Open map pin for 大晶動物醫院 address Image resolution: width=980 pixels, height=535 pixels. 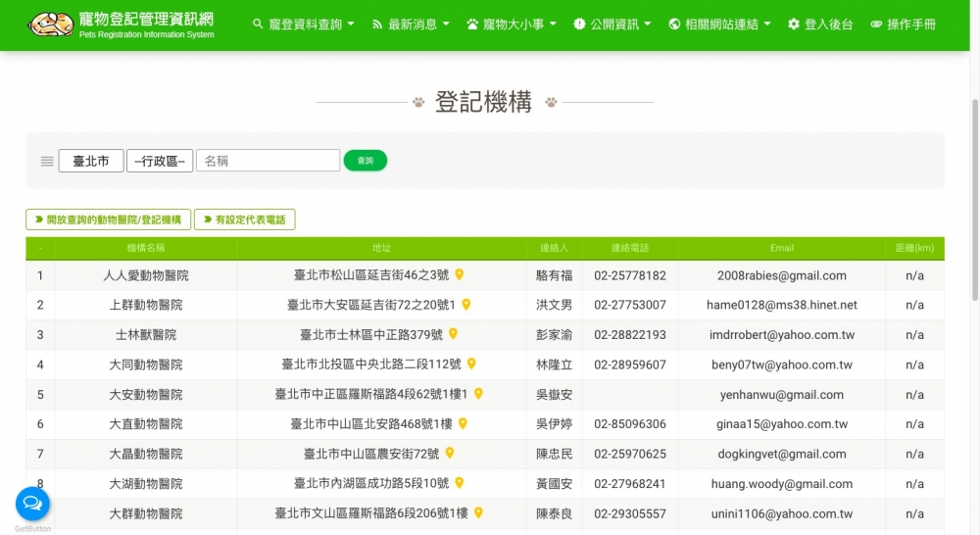pyautogui.click(x=450, y=453)
